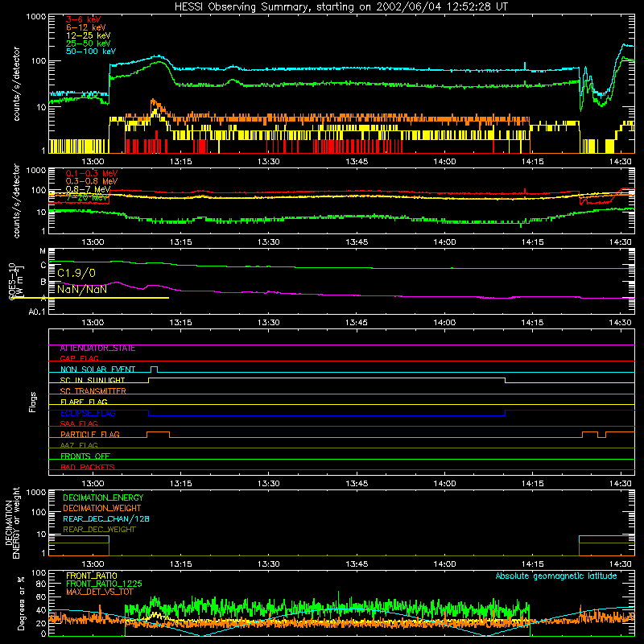
Task: Select the PARTICLE_FLAG label
Action: [90, 435]
